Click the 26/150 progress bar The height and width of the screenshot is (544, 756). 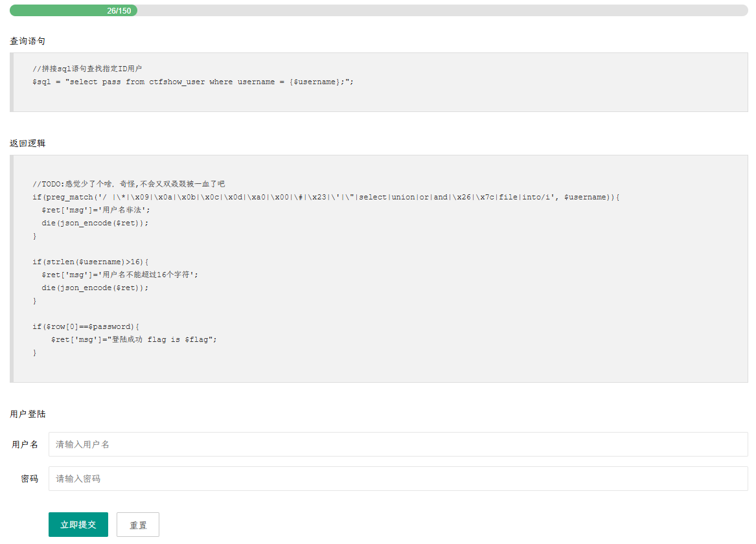click(378, 10)
